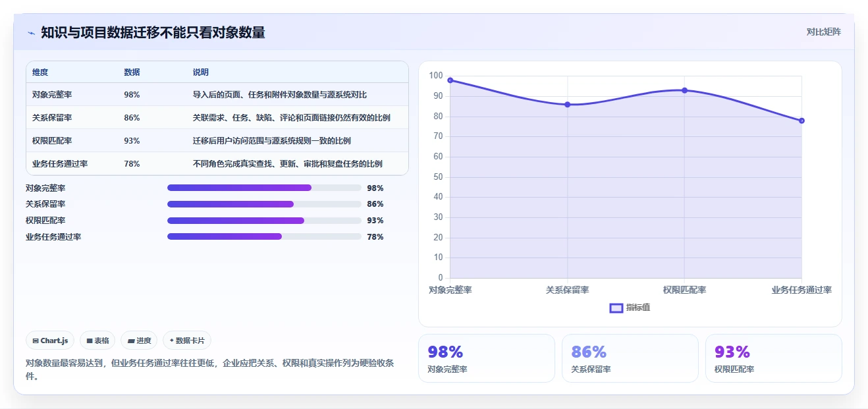868x409 pixels.
Task: Select the 对象完整率 table row cell
Action: click(52, 95)
